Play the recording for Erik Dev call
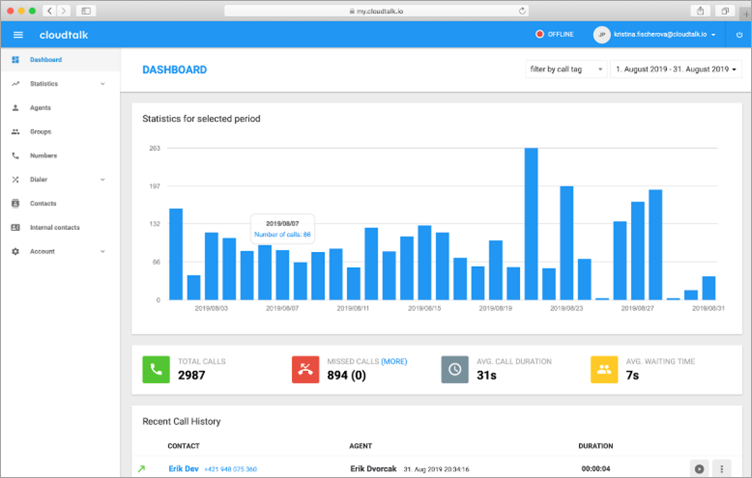752x478 pixels. click(699, 468)
